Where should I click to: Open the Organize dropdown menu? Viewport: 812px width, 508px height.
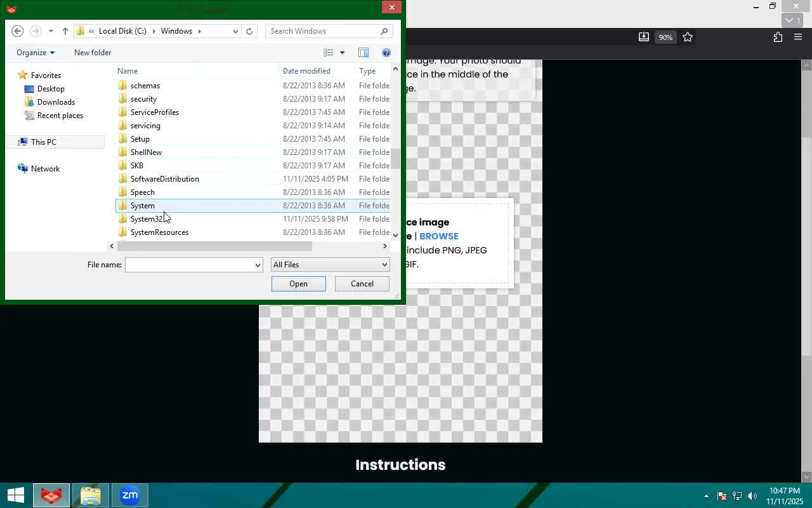36,53
